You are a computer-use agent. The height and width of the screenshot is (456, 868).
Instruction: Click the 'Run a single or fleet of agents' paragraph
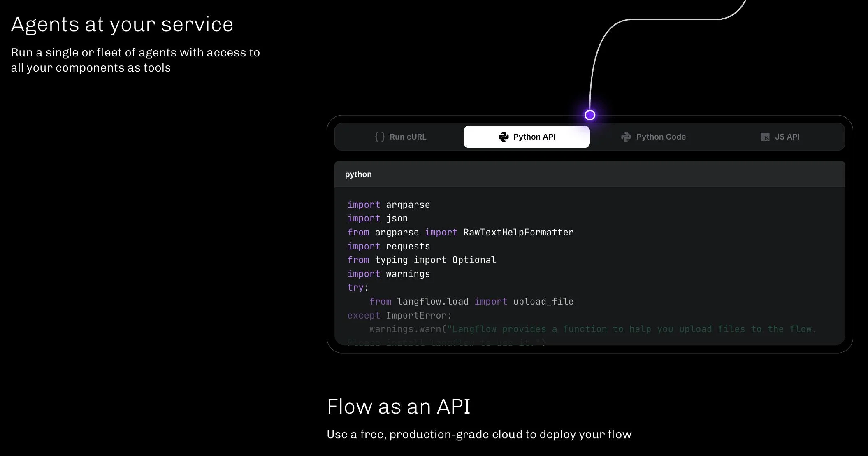135,60
